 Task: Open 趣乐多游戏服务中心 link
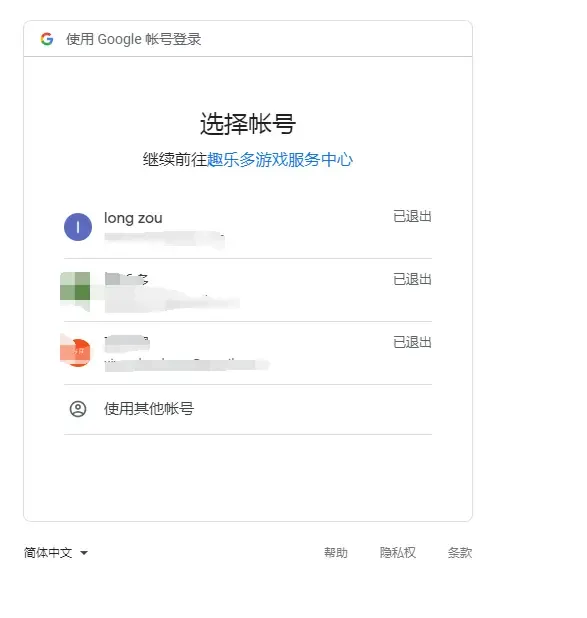280,160
